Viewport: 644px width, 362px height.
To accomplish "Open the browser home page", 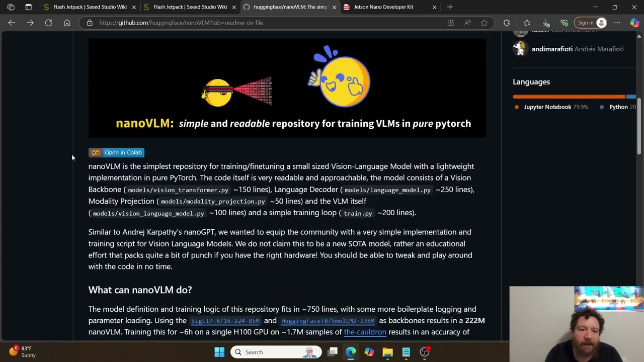I will click(67, 23).
